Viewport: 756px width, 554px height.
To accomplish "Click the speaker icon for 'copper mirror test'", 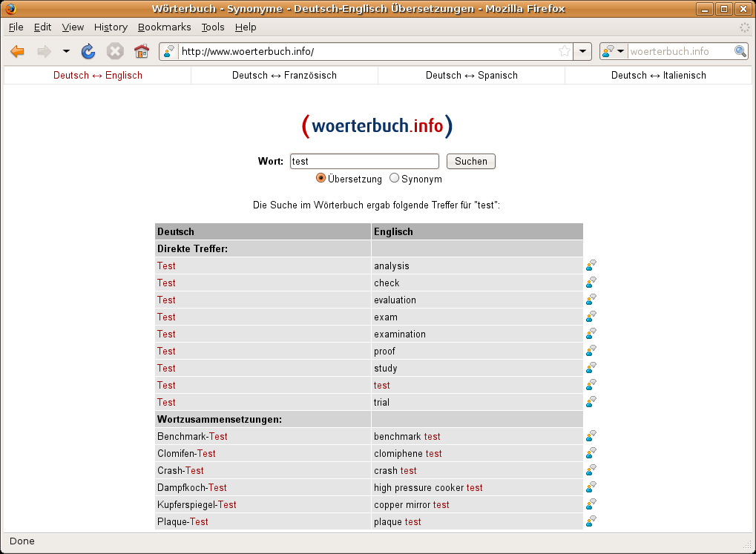I will pyautogui.click(x=591, y=504).
